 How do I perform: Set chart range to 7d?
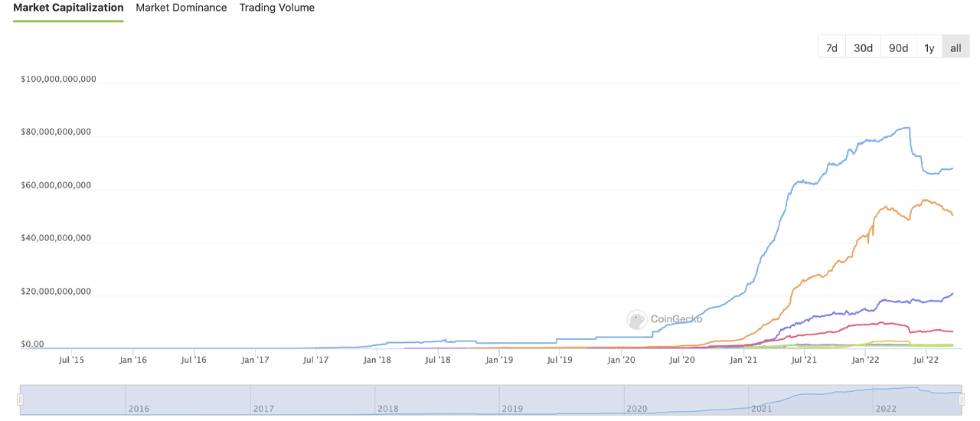click(x=831, y=47)
